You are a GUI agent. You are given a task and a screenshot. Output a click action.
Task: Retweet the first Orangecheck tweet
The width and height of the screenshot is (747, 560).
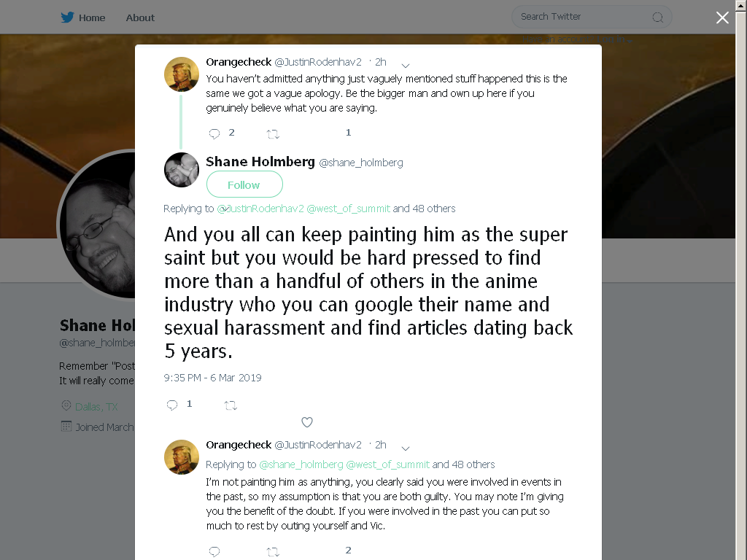(x=273, y=134)
